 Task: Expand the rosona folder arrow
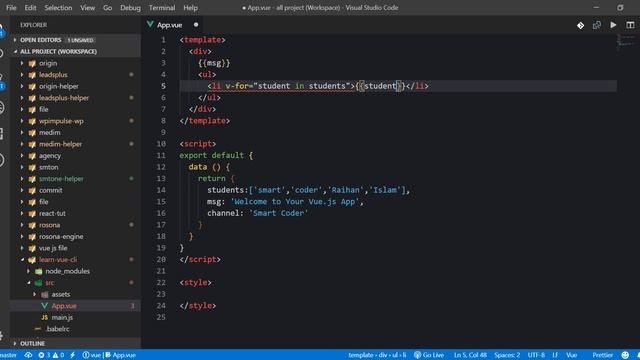tap(22, 225)
